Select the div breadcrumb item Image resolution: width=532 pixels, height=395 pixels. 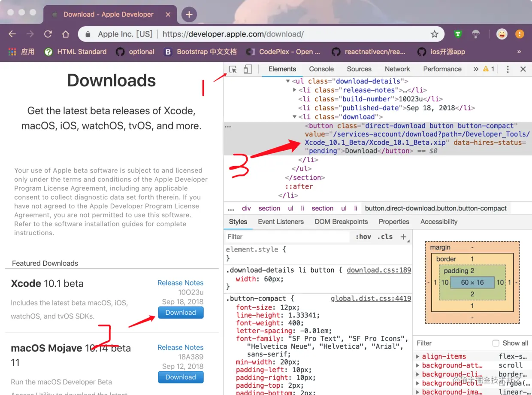(246, 209)
